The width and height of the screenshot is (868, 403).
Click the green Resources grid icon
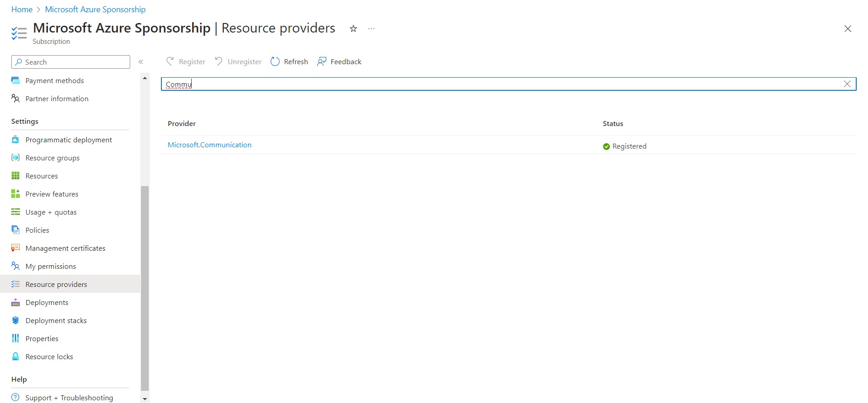coord(15,176)
